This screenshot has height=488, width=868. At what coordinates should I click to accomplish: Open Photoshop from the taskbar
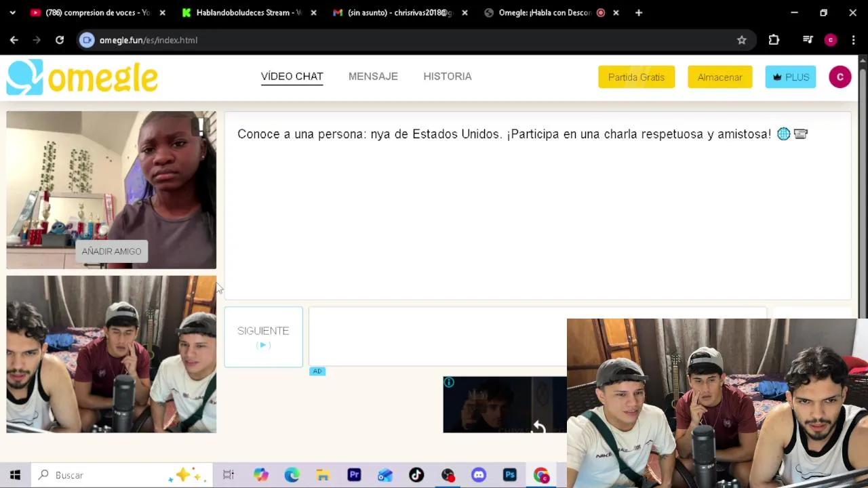[x=510, y=475]
